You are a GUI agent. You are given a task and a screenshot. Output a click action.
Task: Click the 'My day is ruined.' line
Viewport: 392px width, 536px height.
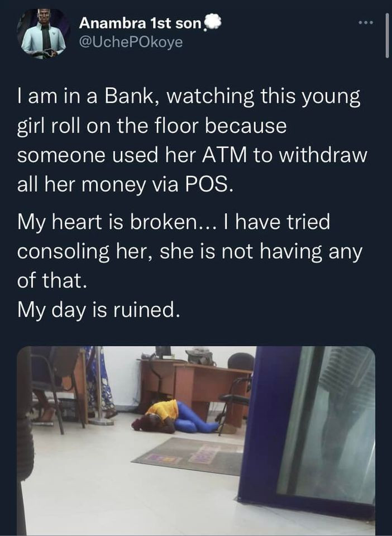pyautogui.click(x=98, y=310)
